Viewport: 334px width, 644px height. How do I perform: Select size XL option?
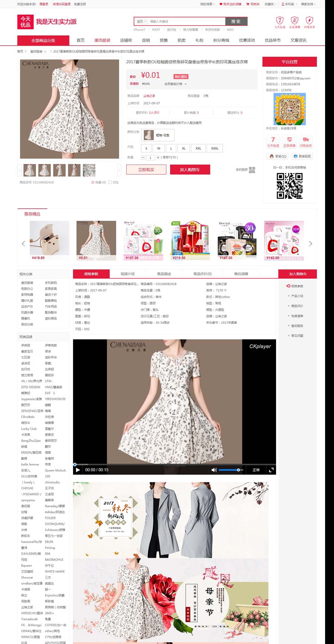[183, 148]
